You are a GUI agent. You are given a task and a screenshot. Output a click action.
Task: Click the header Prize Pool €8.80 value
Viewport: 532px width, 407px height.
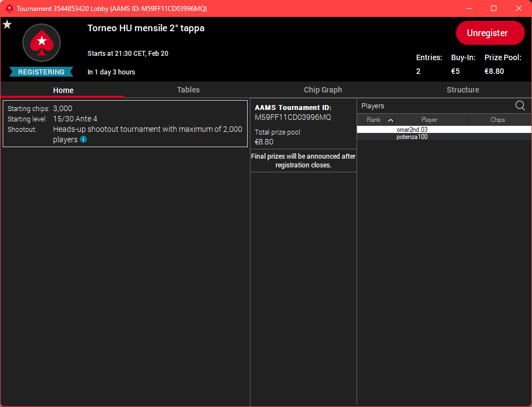494,71
